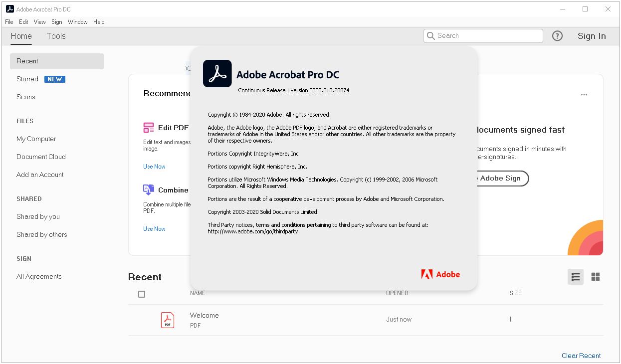Click the help question mark icon
This screenshot has width=621, height=364.
[x=557, y=36]
